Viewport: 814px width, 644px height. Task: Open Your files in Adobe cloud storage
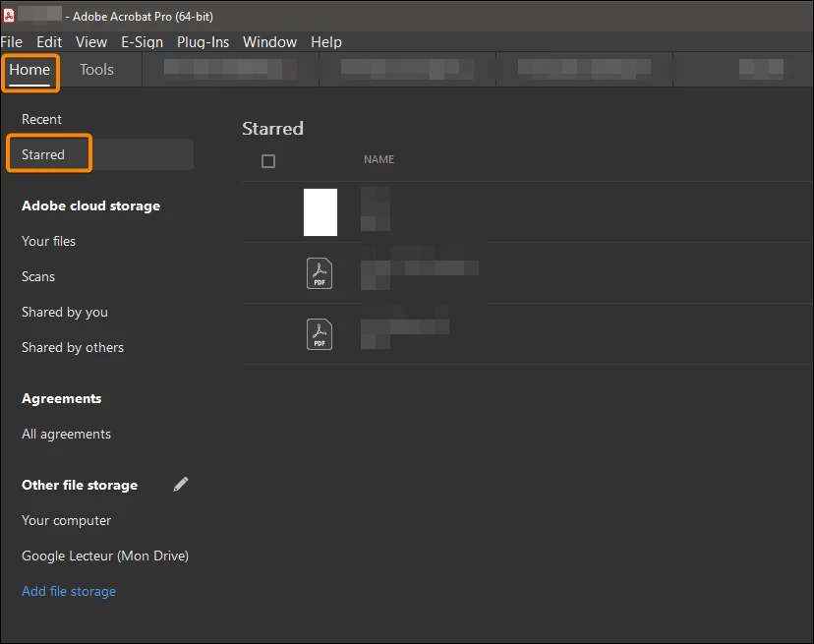point(48,241)
